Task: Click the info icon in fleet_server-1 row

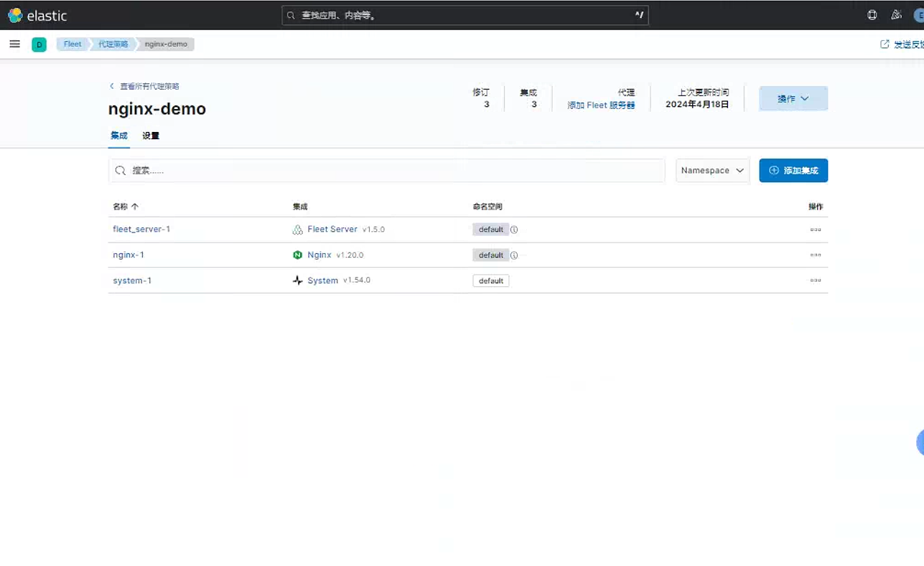Action: pos(514,230)
